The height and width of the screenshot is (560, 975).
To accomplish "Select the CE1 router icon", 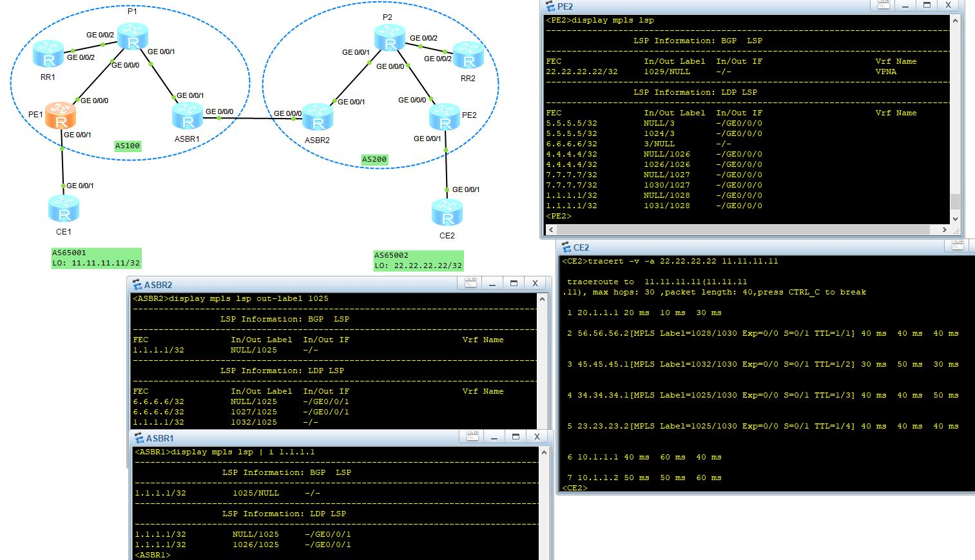I will click(x=64, y=208).
